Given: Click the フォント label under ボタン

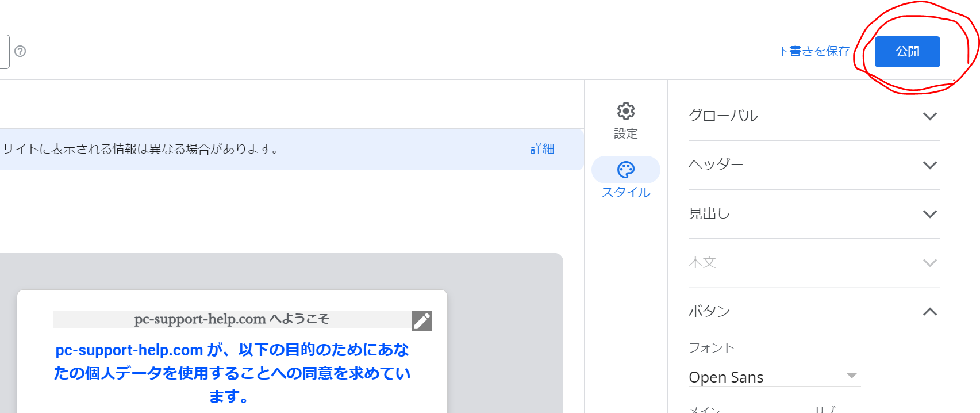Looking at the screenshot, I should (x=711, y=348).
